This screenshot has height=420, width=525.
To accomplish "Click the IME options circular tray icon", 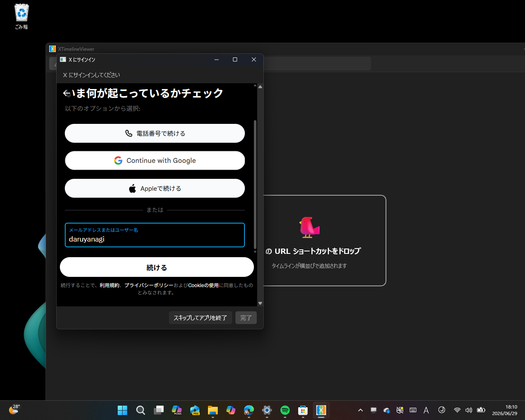I will [442, 410].
